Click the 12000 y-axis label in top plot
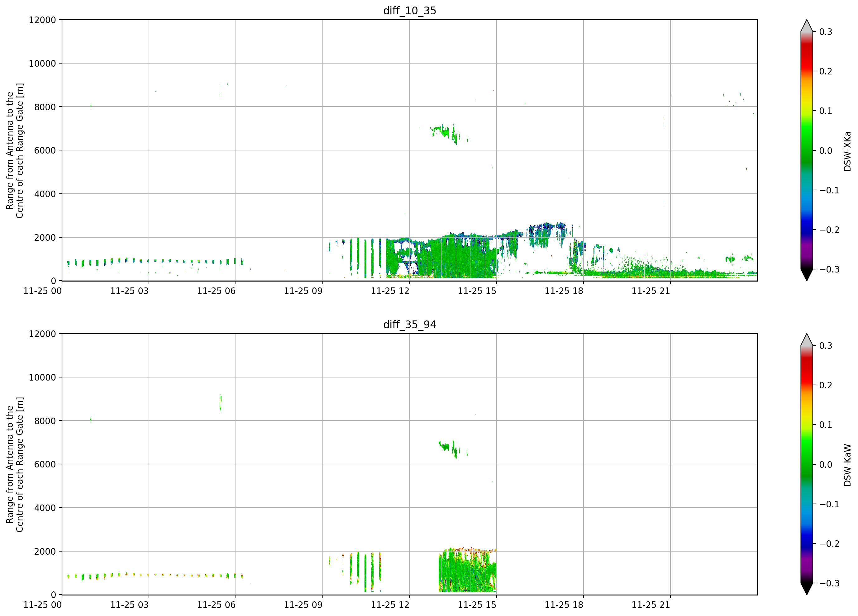 click(42, 20)
